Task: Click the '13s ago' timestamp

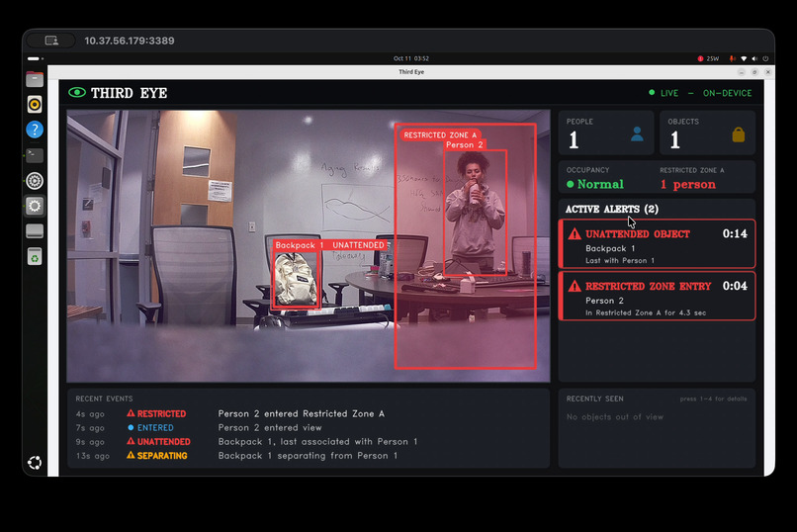Action: tap(93, 456)
